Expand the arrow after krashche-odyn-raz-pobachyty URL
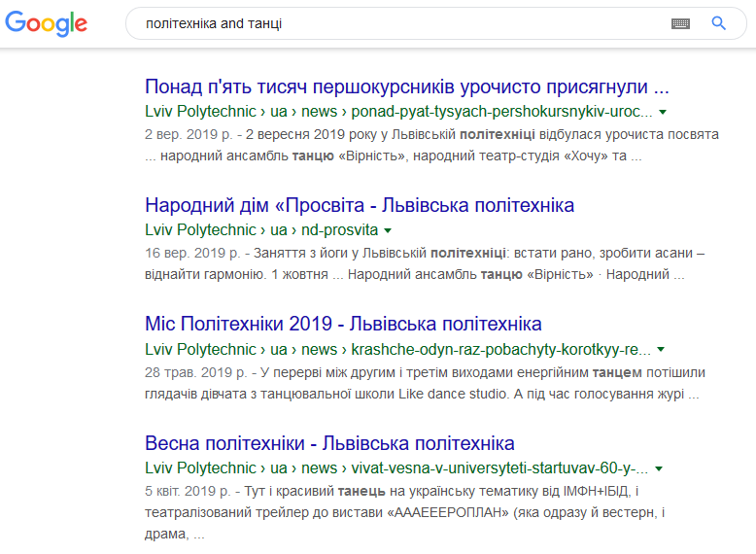 (661, 349)
